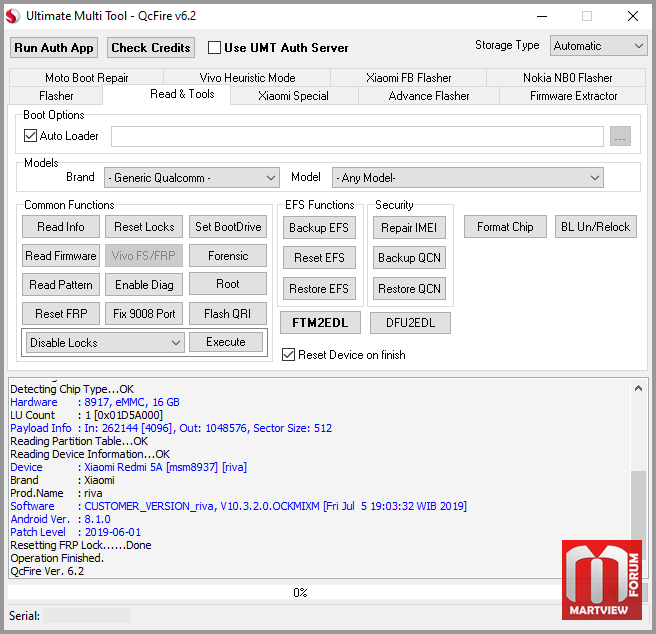Switch to Moto Boot Repair tab

[x=87, y=78]
